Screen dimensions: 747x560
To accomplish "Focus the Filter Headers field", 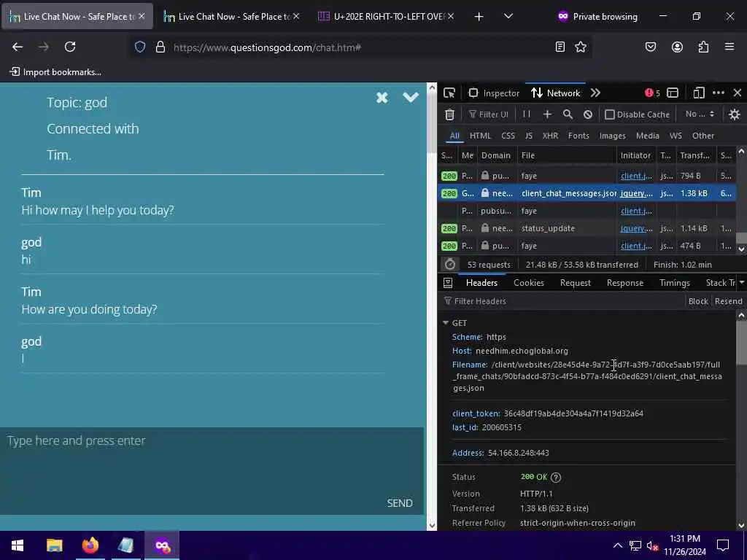I will pos(562,301).
